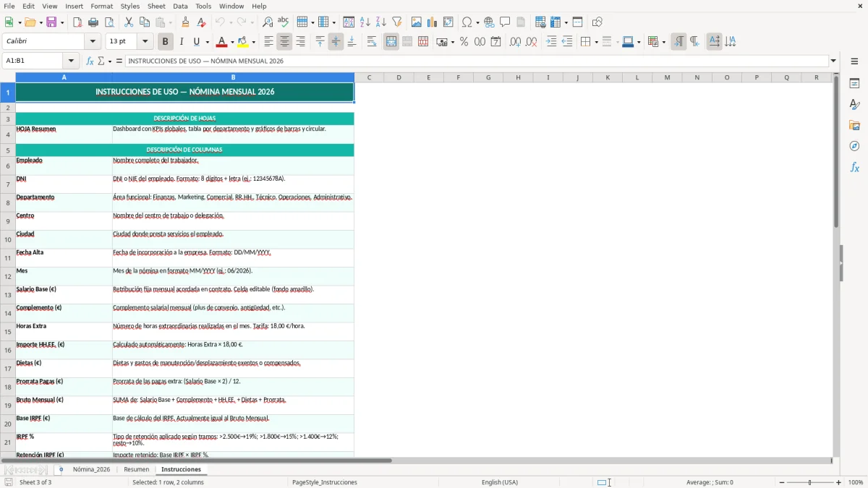Open Find & Replace icon
The image size is (868, 488).
[268, 22]
